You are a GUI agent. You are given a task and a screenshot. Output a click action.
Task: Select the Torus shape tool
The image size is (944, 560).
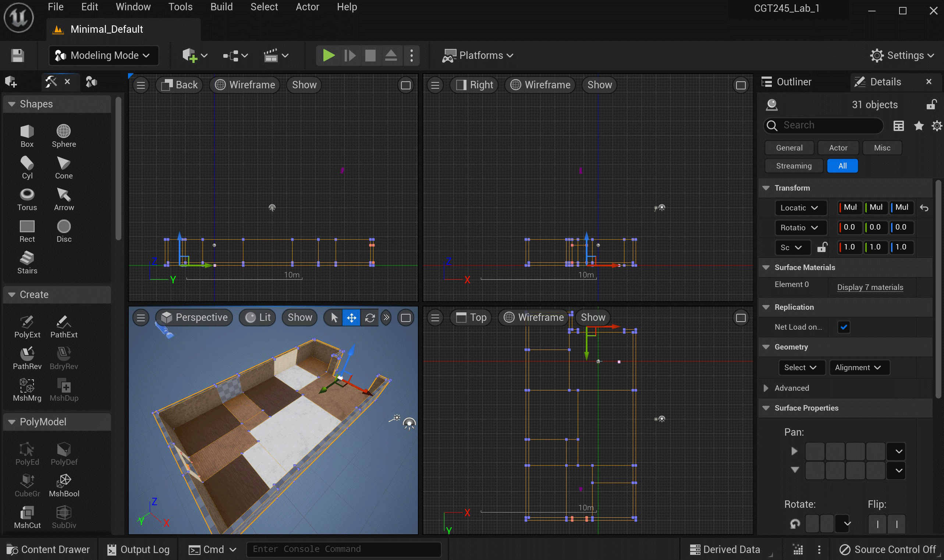coord(27,199)
